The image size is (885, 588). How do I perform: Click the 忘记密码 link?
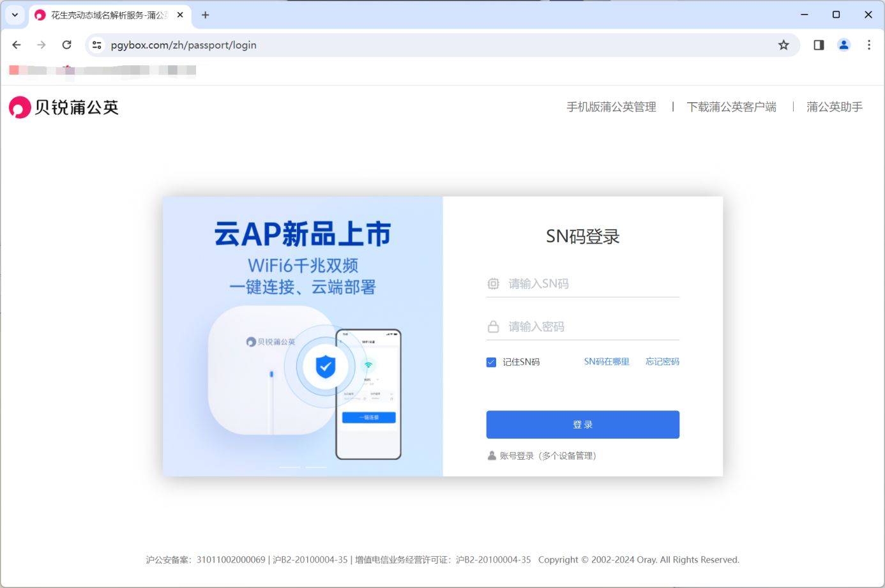[662, 361]
